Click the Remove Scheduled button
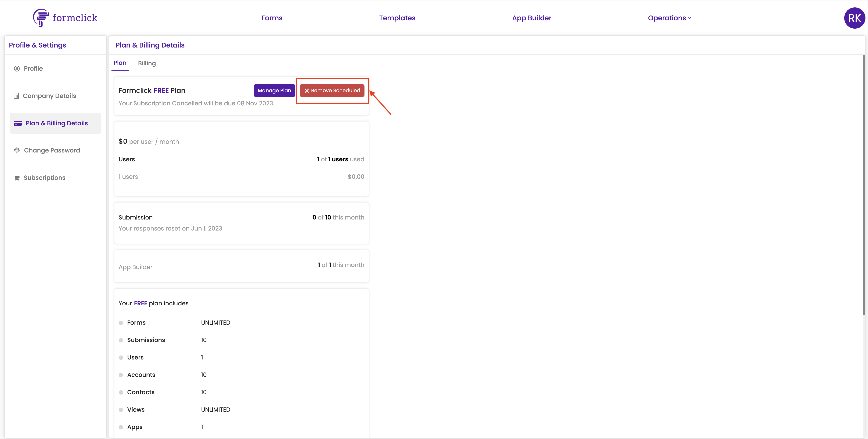 click(332, 90)
